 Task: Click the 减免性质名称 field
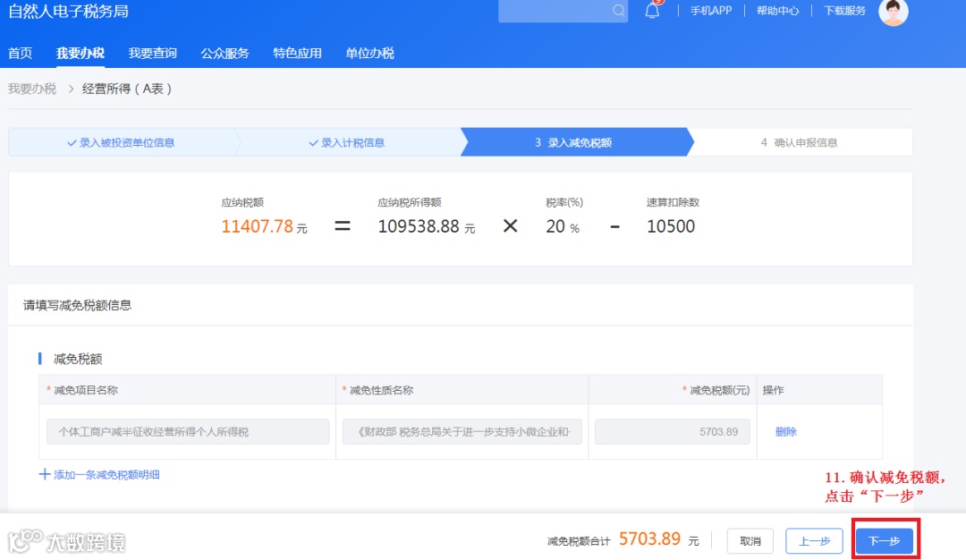(x=462, y=431)
